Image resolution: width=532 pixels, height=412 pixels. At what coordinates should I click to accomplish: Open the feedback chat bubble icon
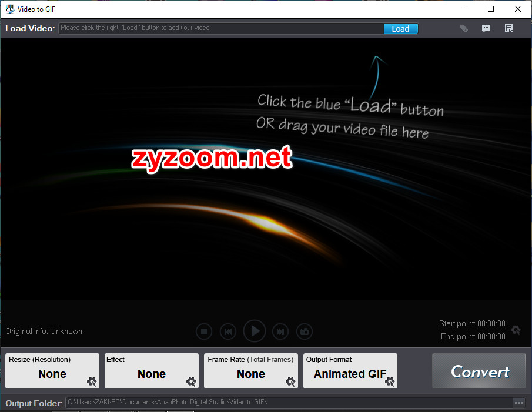click(486, 28)
